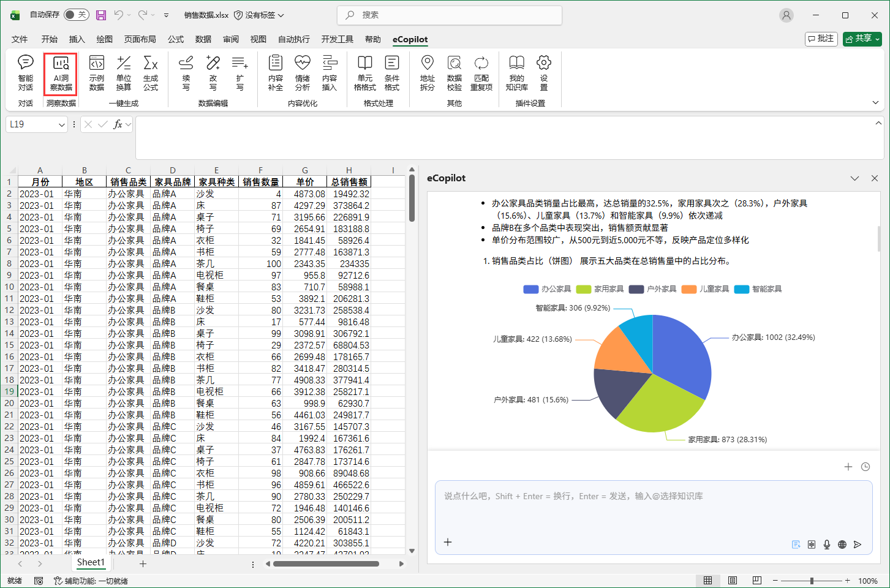The width and height of the screenshot is (890, 588).
Task: Select the 生成公式 formula tool
Action: 151,72
